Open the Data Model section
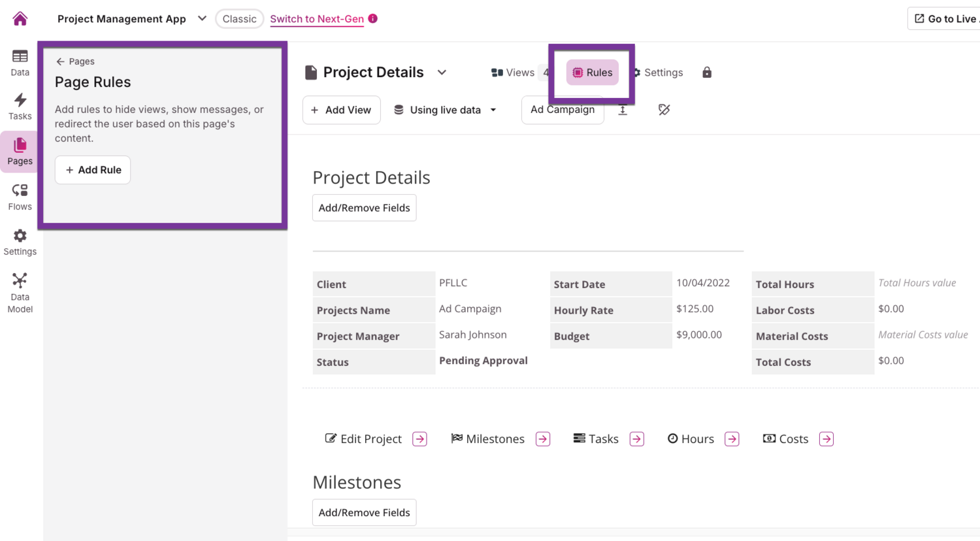The image size is (980, 541). click(20, 293)
